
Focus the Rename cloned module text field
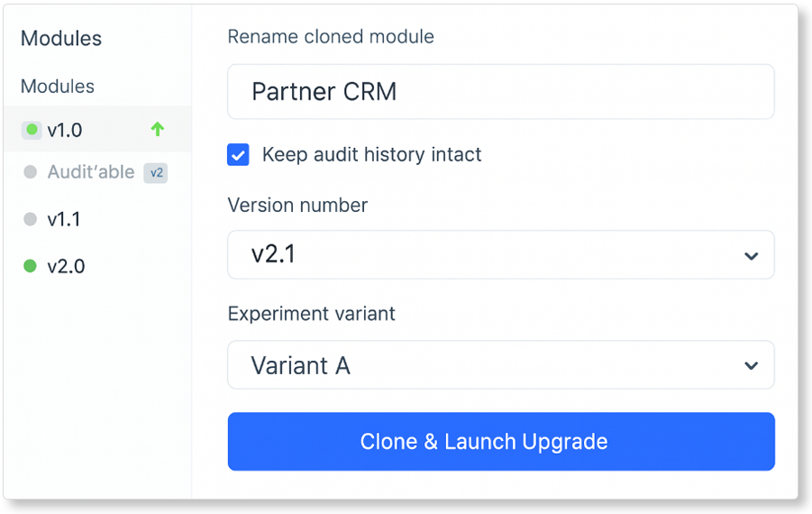pos(500,92)
